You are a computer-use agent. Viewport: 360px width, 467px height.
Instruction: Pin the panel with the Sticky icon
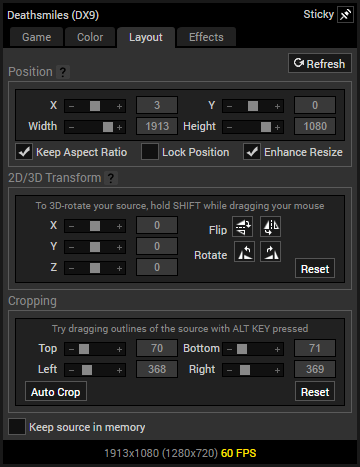point(345,15)
